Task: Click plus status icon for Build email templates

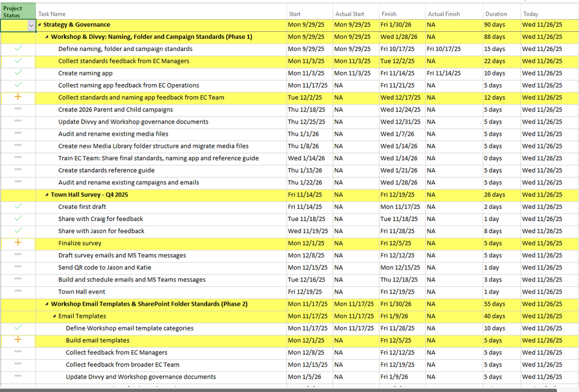Action: point(18,340)
